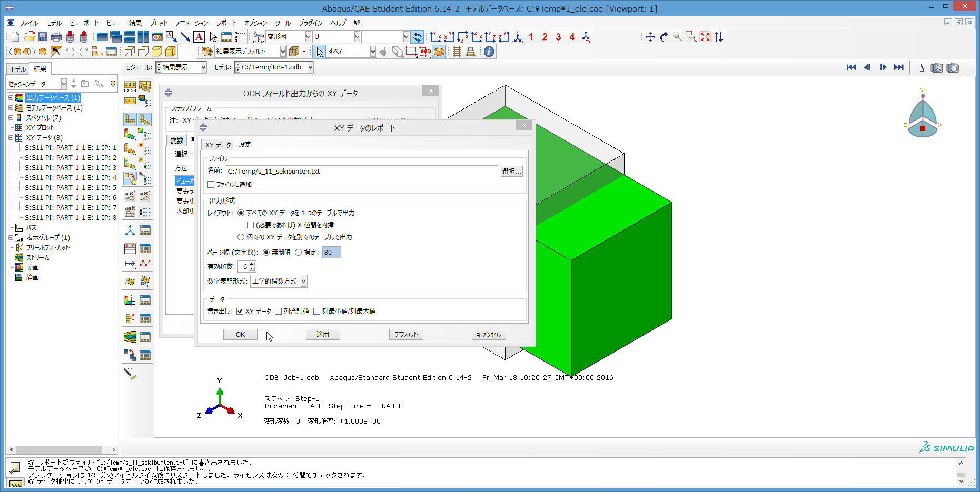Click Create XY Data icon in toolbox

130,248
